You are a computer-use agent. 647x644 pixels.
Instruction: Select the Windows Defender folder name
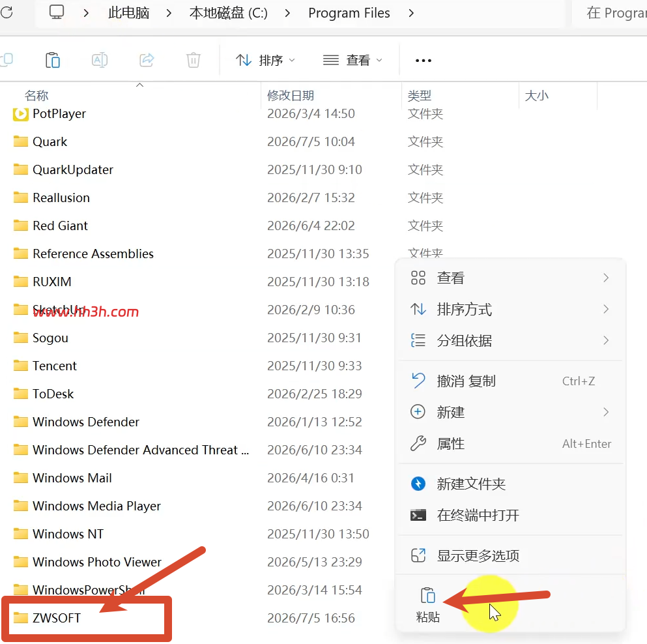(x=86, y=422)
